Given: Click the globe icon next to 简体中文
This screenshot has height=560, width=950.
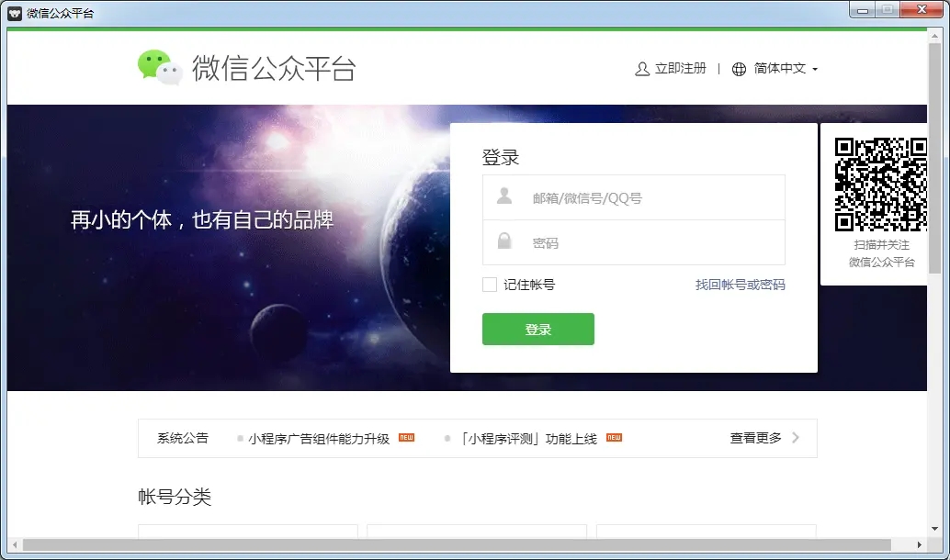Looking at the screenshot, I should coord(739,69).
